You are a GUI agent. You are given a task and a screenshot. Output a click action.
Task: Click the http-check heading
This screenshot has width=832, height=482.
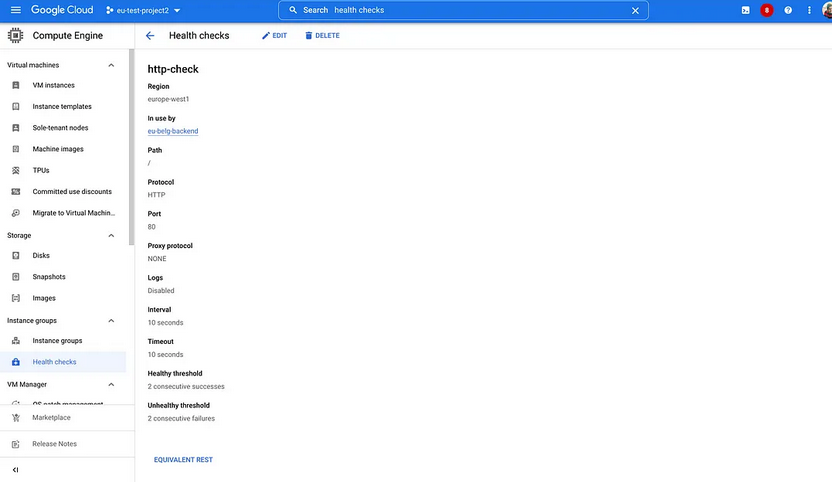point(173,69)
